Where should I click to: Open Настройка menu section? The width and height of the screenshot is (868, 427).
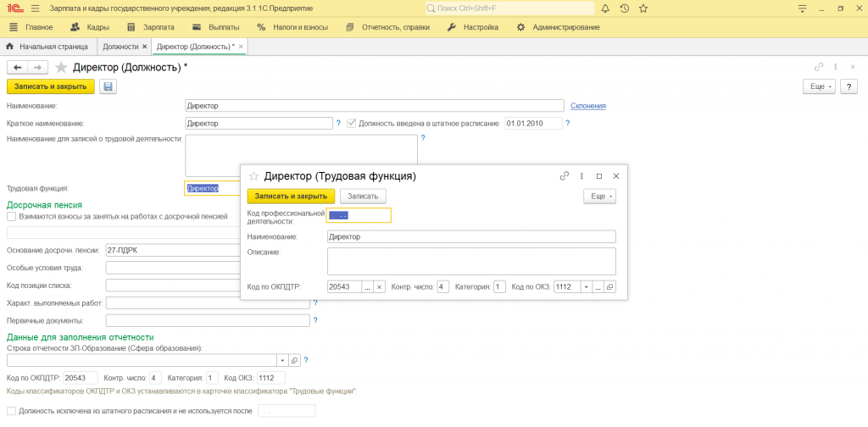tap(473, 27)
